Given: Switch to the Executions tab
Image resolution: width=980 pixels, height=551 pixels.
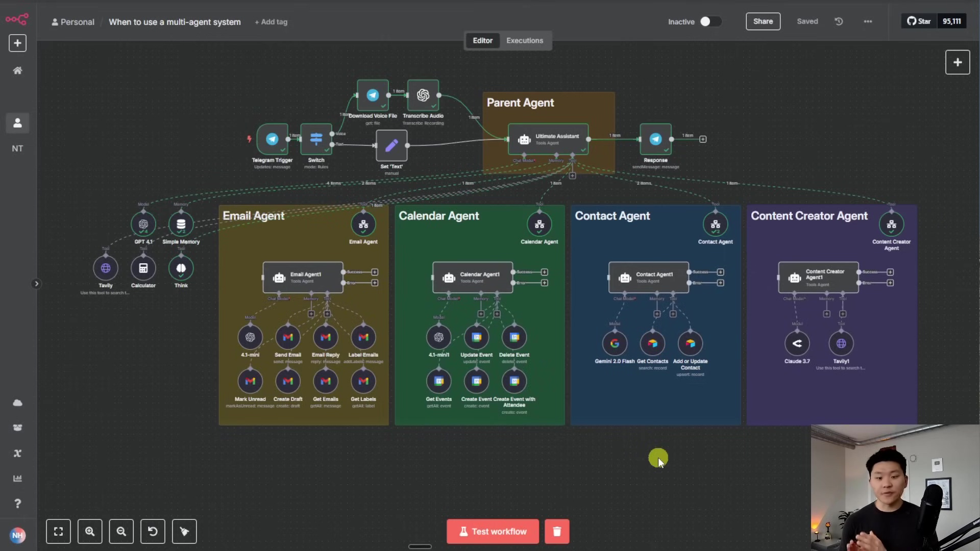Looking at the screenshot, I should 524,40.
